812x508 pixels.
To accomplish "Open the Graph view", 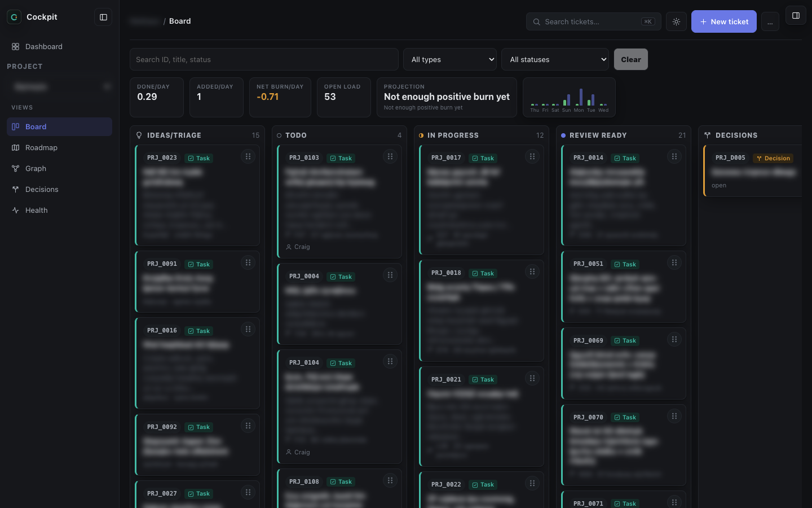I will 59,168.
